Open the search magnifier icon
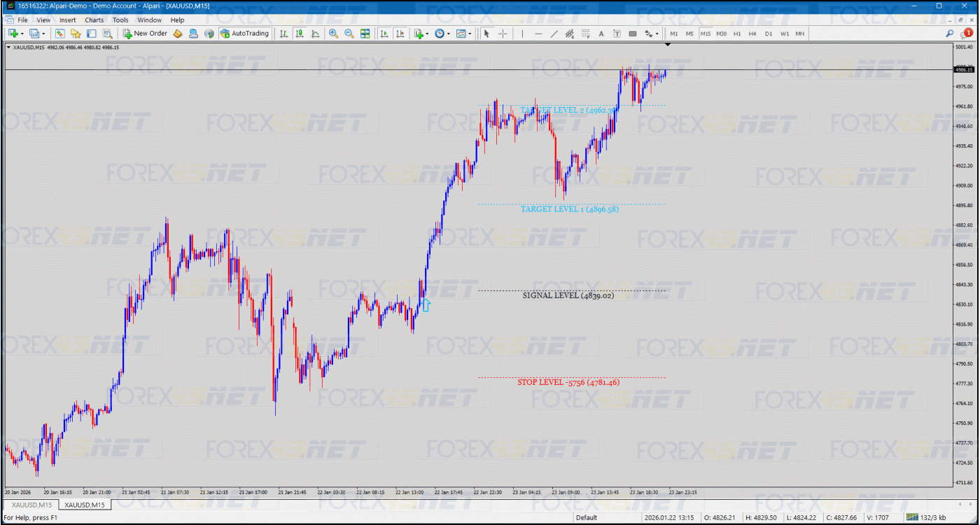Screen dimensions: 980x525 (949, 33)
